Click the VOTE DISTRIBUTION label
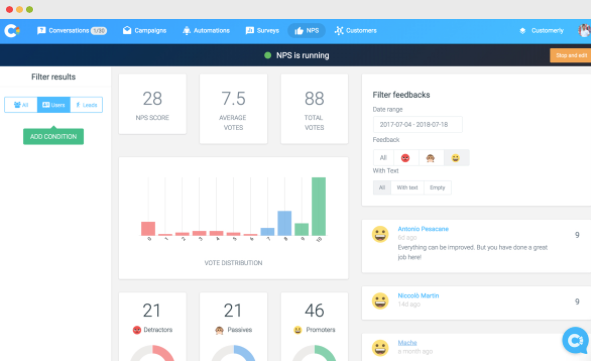591x361 pixels. [x=233, y=263]
